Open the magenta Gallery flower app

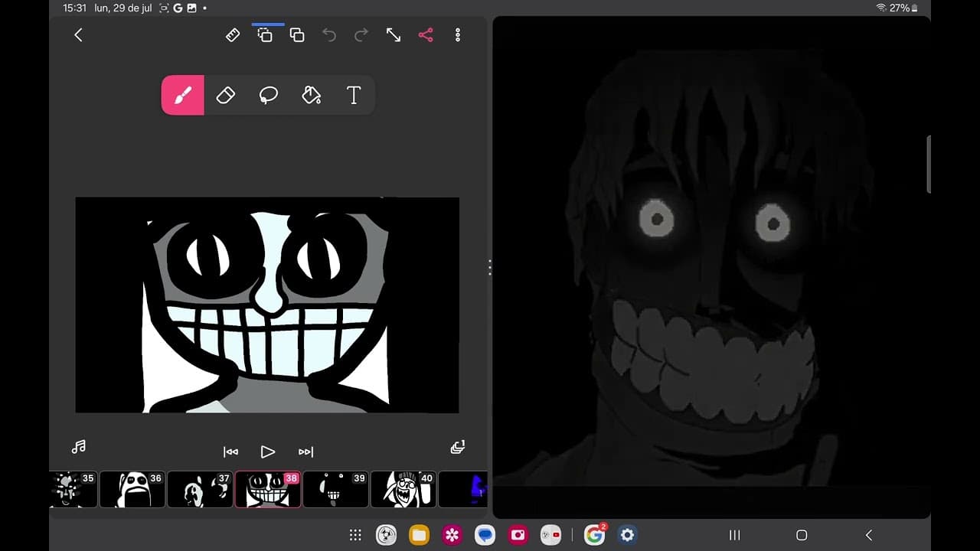click(452, 535)
